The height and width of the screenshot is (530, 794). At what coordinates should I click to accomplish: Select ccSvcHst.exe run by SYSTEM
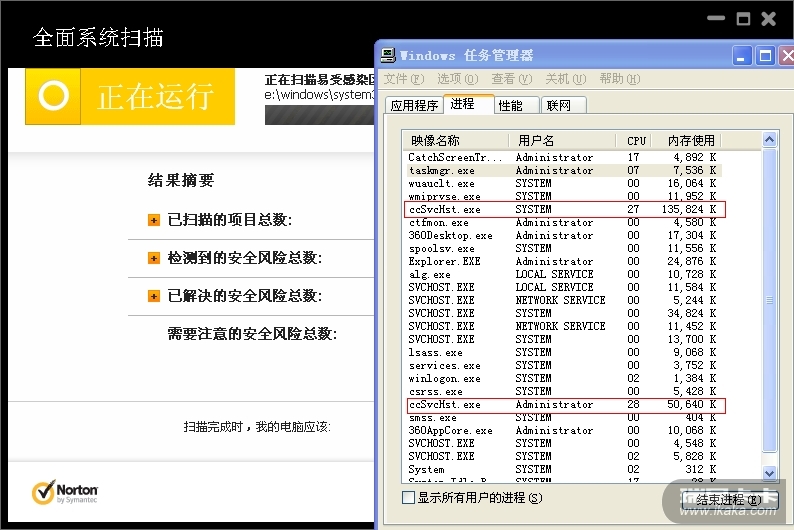coord(565,210)
